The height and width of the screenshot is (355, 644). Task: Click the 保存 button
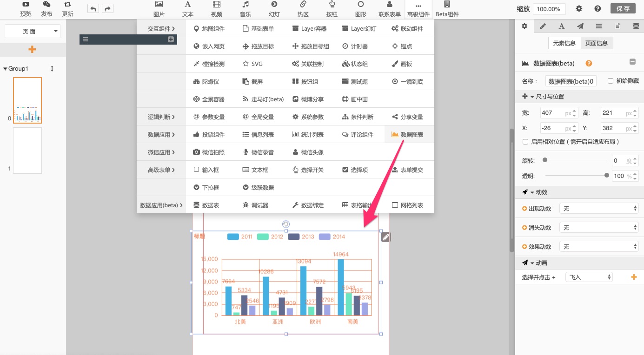(x=623, y=9)
